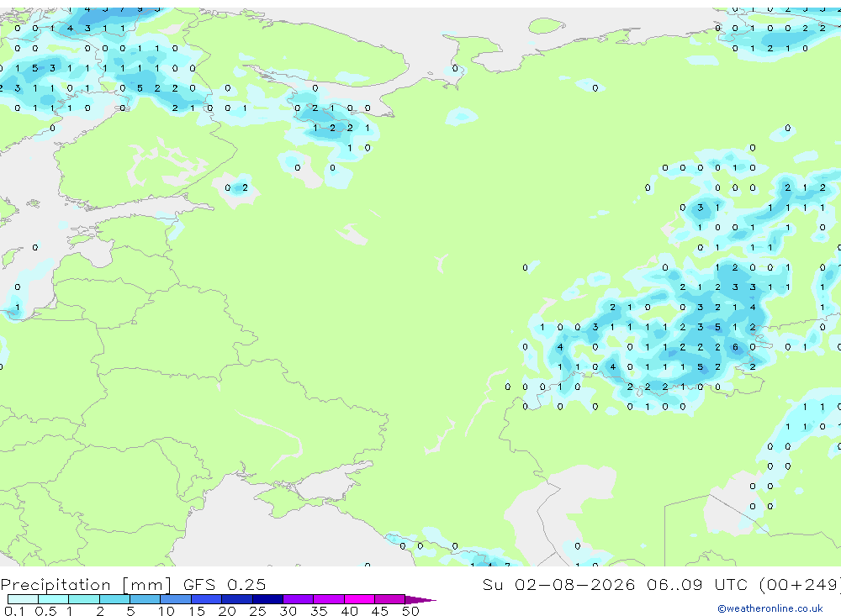The width and height of the screenshot is (841, 616).
Task: Select the 2–5 mm legend color swatch
Action: (x=114, y=599)
